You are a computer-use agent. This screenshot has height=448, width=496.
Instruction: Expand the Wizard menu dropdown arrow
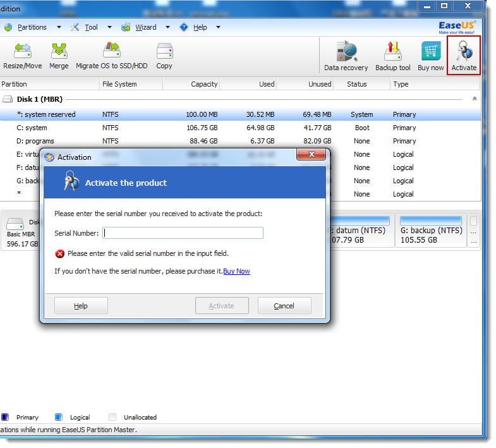167,27
